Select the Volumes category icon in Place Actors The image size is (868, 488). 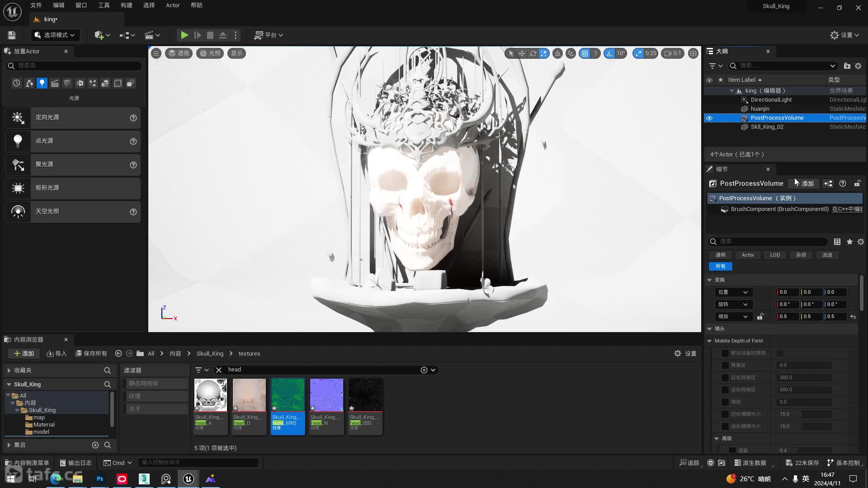click(118, 83)
